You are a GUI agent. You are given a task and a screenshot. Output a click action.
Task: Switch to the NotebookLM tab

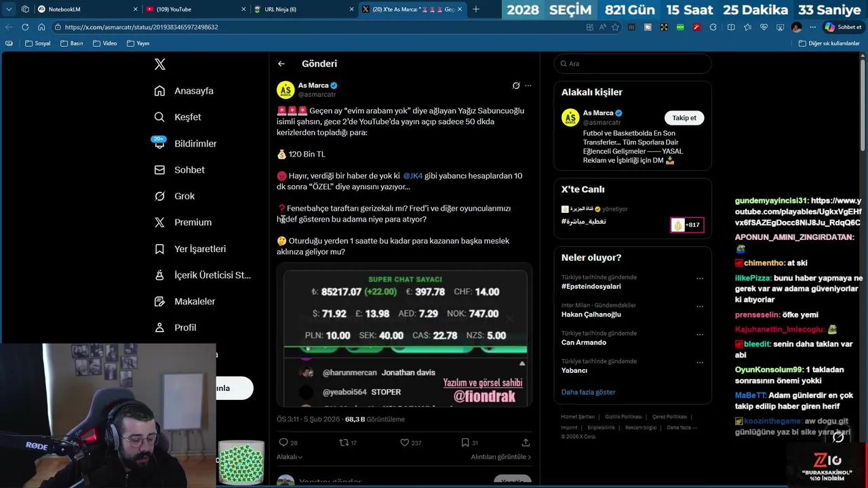click(86, 9)
